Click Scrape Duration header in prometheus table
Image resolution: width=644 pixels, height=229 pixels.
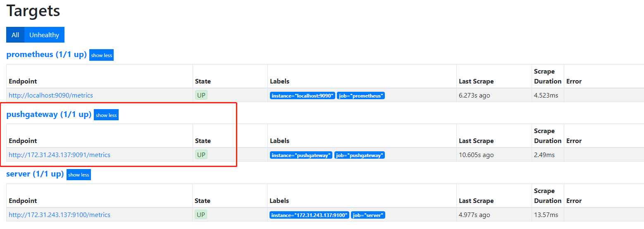(548, 76)
